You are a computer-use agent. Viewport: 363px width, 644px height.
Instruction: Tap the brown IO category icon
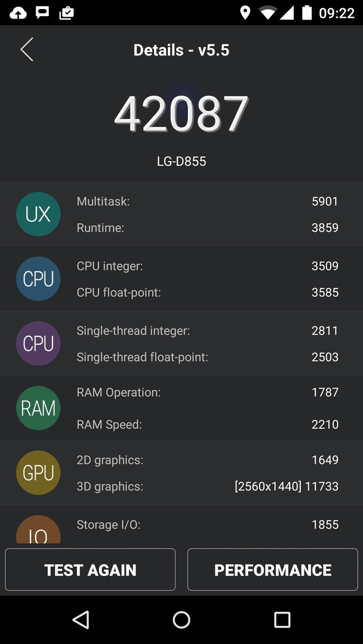coord(38,530)
